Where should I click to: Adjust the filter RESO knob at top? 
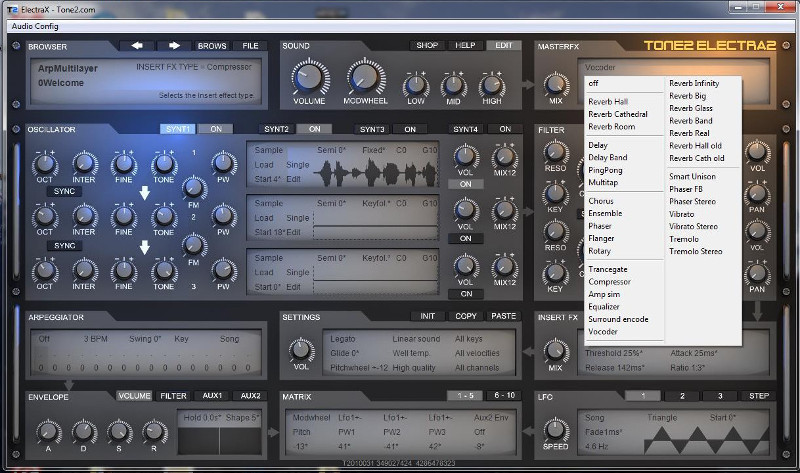(x=555, y=152)
